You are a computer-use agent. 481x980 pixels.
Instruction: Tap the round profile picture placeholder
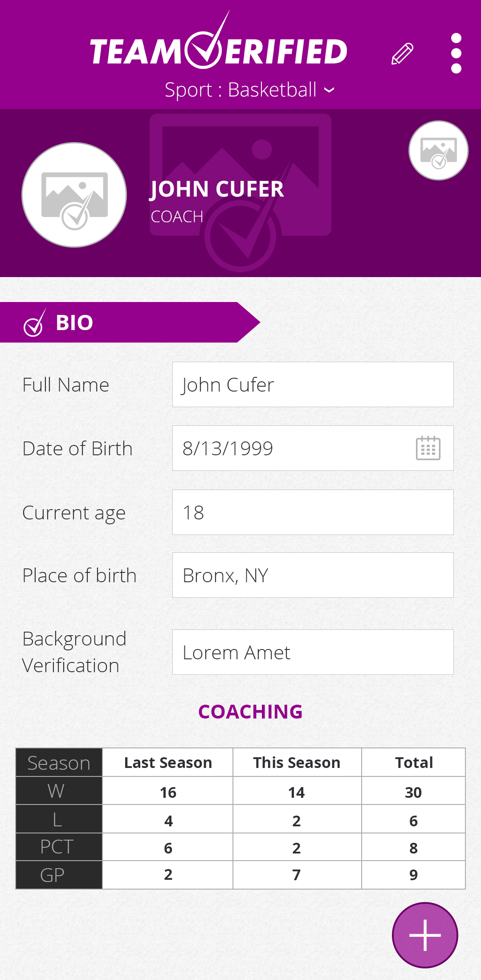[x=74, y=195]
